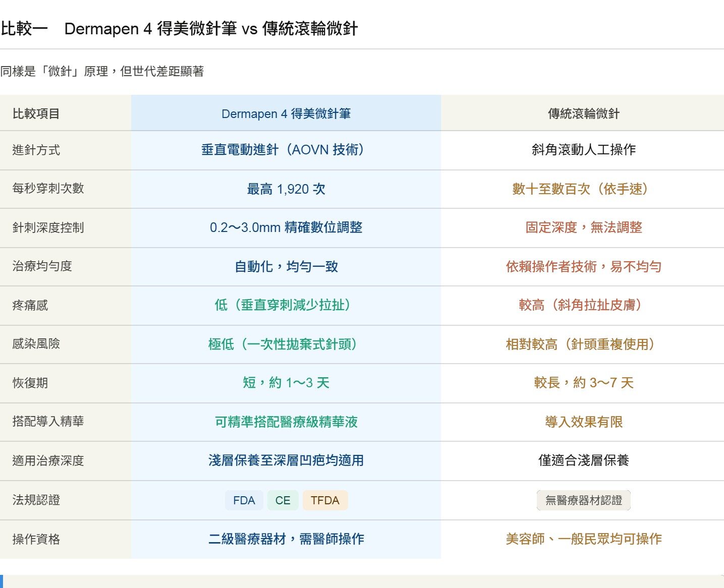Click cell 淺層保養至深層凹疤均適用
This screenshot has width=724, height=588.
pos(286,461)
